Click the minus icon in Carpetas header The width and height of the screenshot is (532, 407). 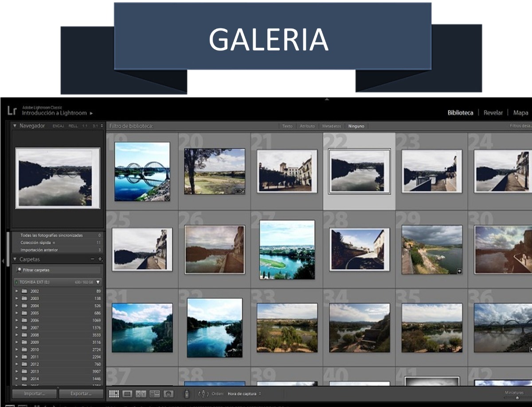point(93,259)
